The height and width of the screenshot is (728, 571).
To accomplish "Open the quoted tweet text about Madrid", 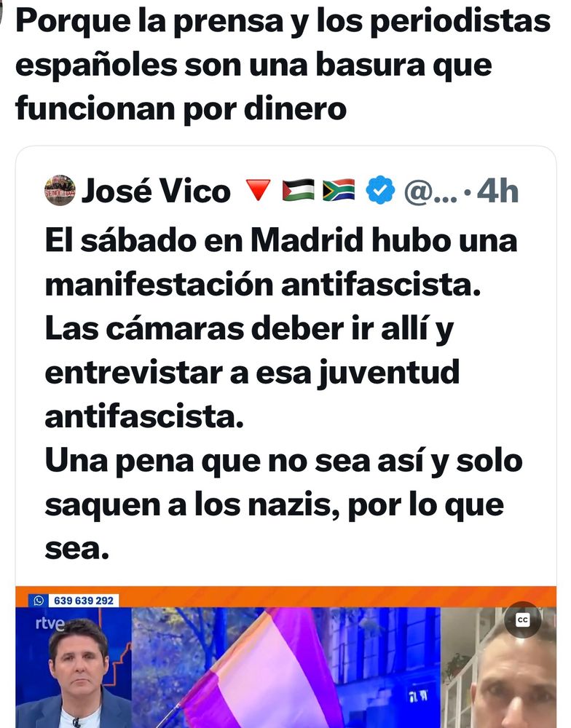I will point(283,395).
